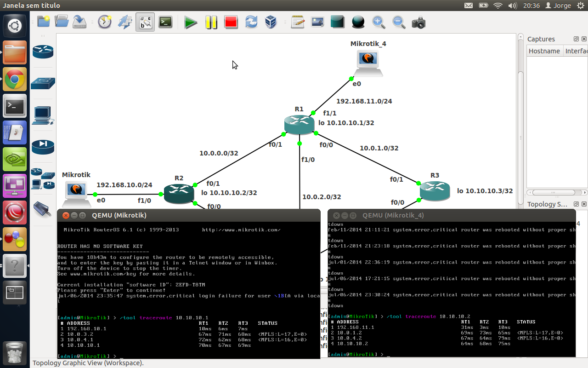
Task: Open the Jorge user menu
Action: tap(558, 6)
